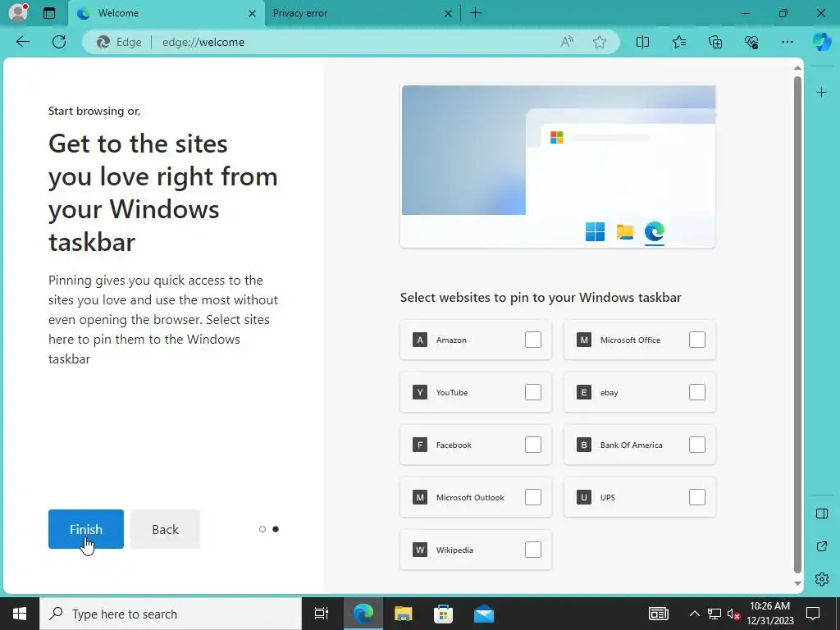Open Microsoft Store from the taskbar
The width and height of the screenshot is (840, 630).
[x=443, y=614]
